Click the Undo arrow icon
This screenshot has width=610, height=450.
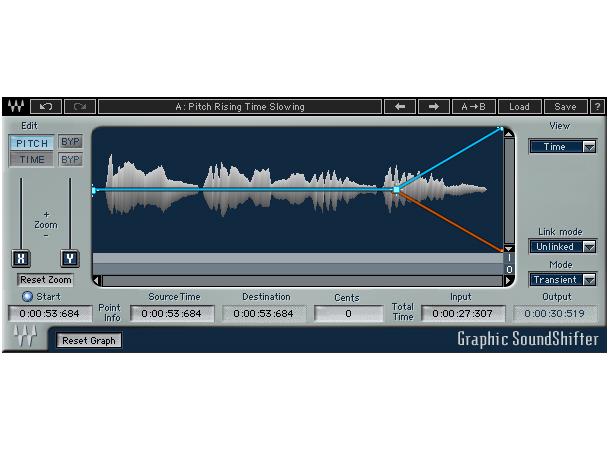pos(45,106)
